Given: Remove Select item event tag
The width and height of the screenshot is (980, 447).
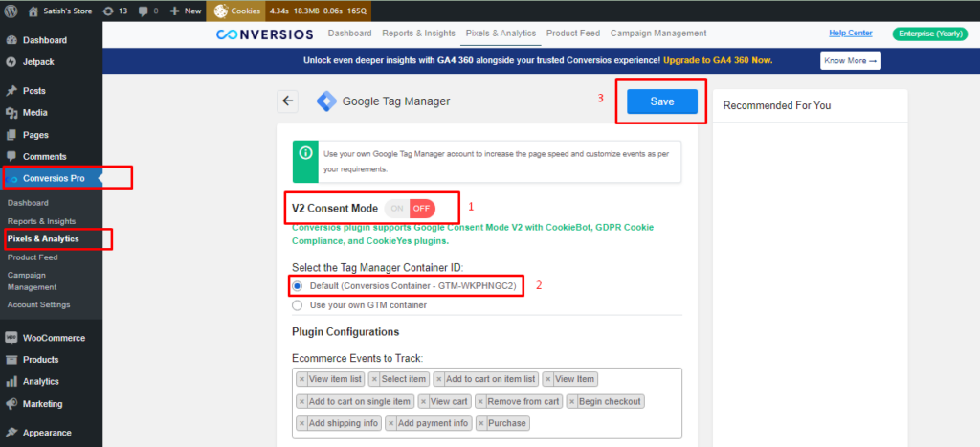Looking at the screenshot, I should click(x=374, y=379).
